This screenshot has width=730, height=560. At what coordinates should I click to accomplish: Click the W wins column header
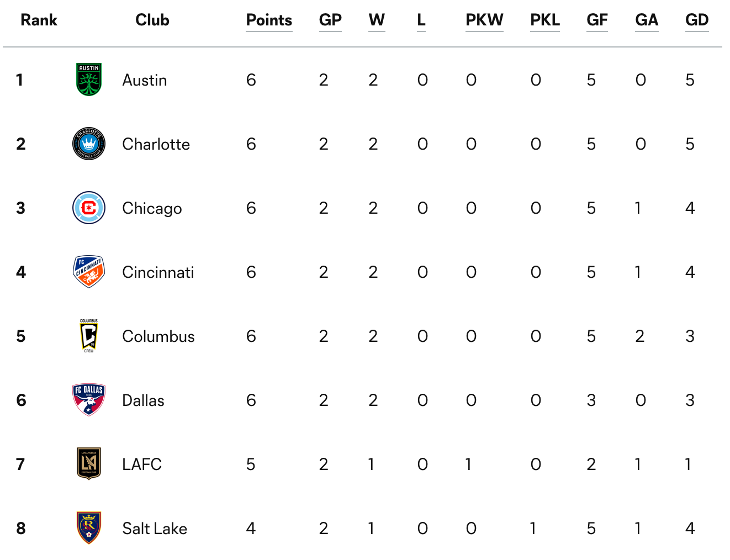tap(377, 20)
